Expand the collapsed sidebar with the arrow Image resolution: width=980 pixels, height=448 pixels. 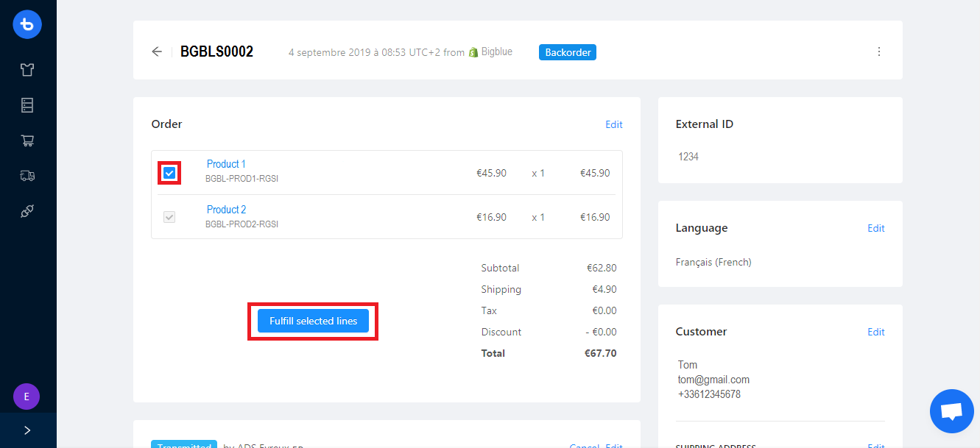[x=27, y=430]
